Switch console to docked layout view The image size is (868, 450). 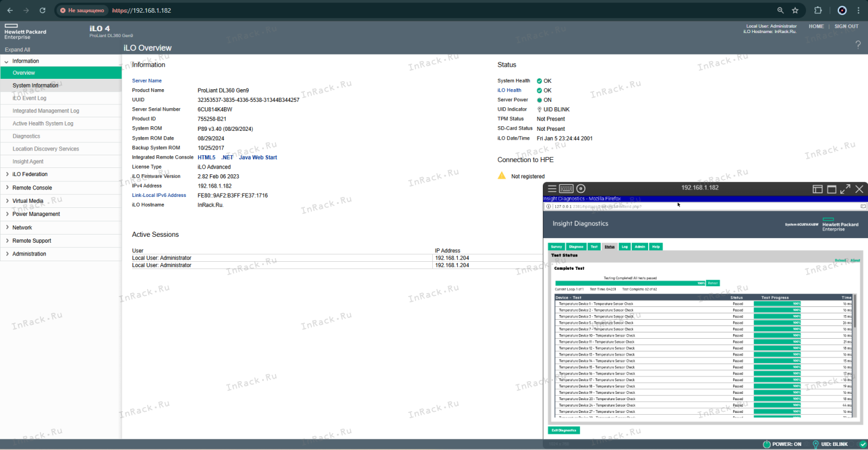(818, 189)
